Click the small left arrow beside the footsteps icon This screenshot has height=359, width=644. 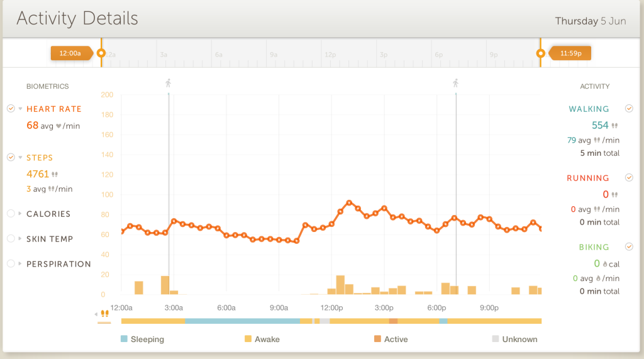[96, 314]
